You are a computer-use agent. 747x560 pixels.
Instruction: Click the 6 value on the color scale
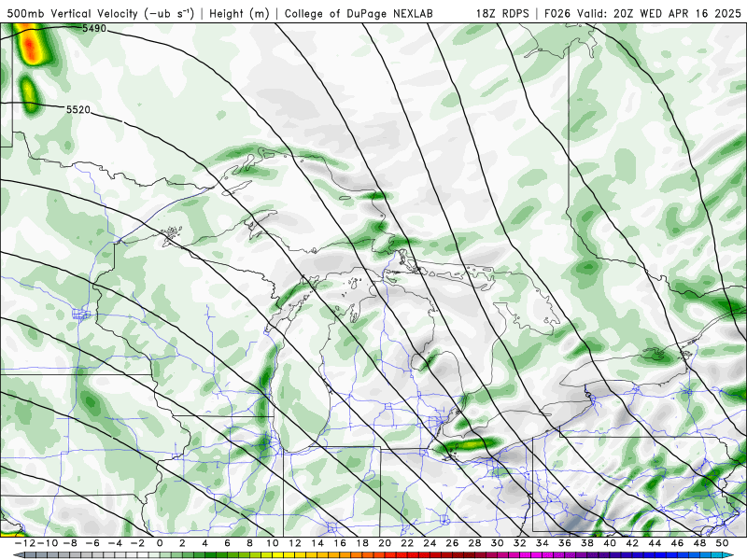(x=227, y=543)
